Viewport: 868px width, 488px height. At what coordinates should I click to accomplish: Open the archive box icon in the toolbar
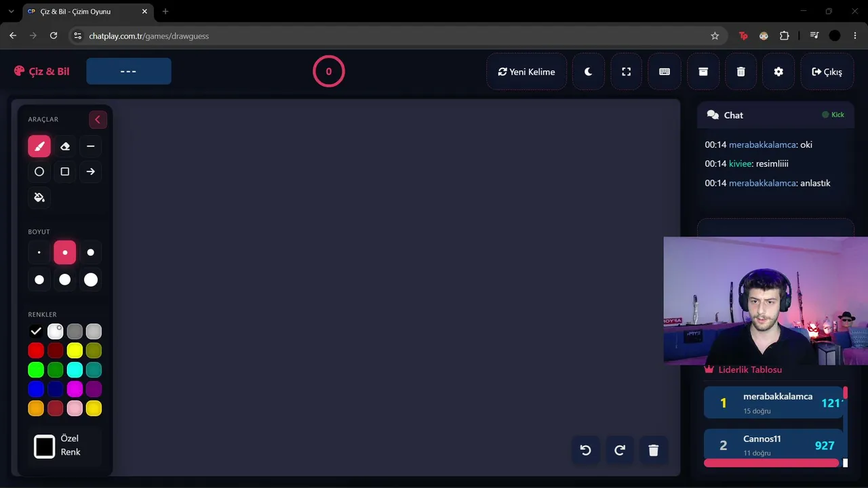click(x=703, y=72)
